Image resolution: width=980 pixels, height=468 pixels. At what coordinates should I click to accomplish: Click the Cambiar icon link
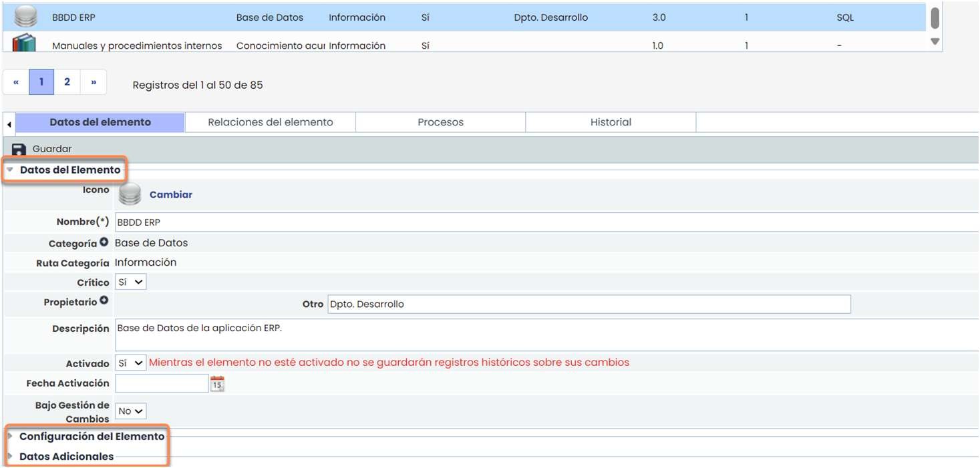[x=171, y=195]
